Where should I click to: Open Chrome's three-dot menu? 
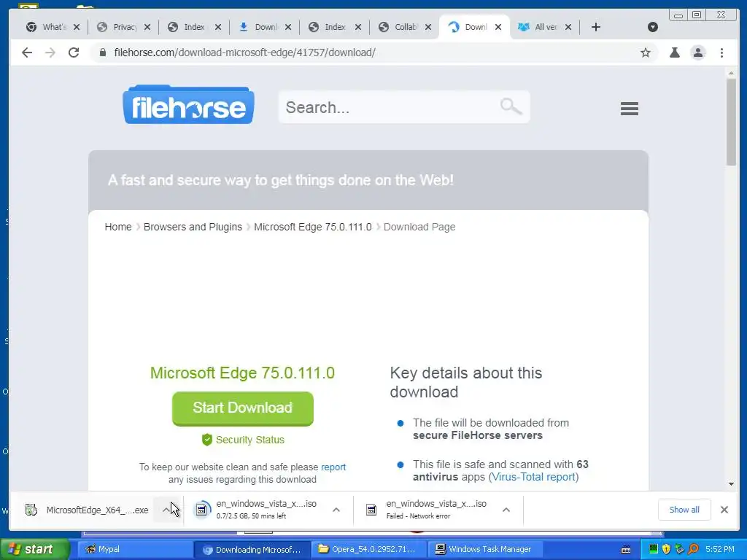point(721,52)
